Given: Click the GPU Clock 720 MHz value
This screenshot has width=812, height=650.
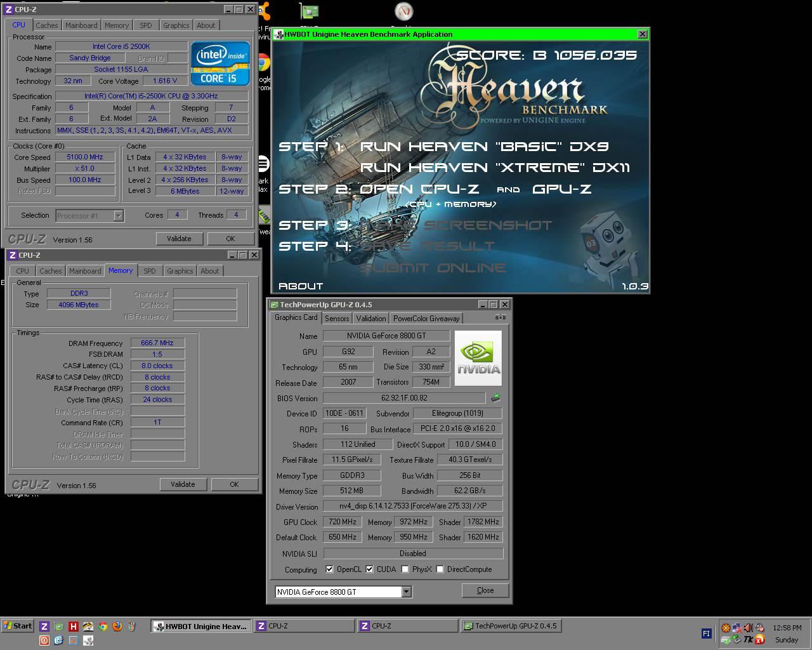Looking at the screenshot, I should coord(342,521).
